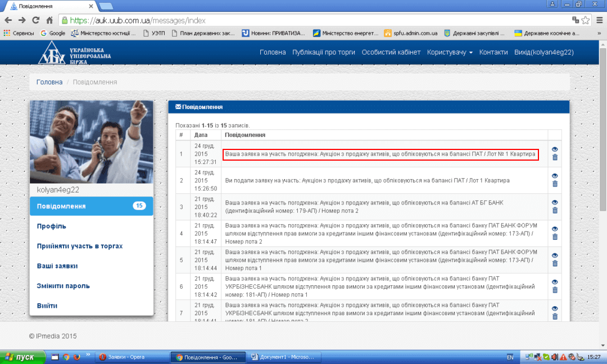Screen dimensions: 607x364
Task: Delete message 5 using trash icon
Action: [555, 263]
